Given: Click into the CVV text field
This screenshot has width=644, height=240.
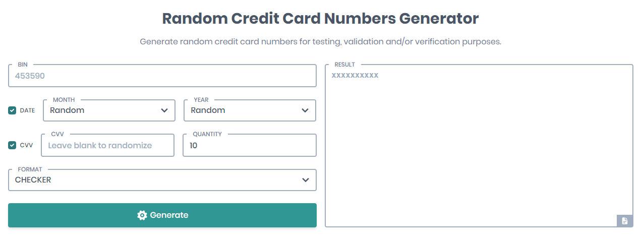Looking at the screenshot, I should pyautogui.click(x=109, y=145).
